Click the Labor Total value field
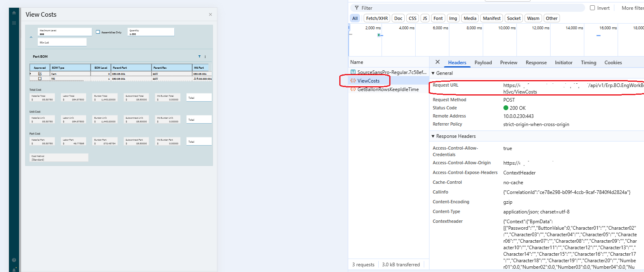644x272 pixels. coord(74,98)
